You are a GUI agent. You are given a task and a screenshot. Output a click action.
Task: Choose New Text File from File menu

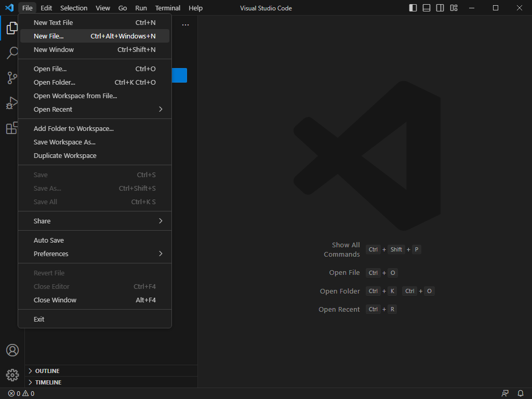(95, 22)
